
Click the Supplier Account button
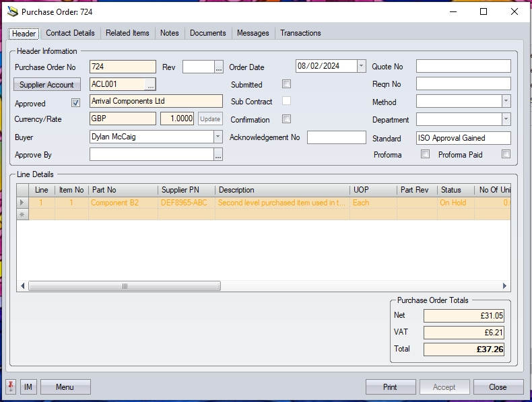[46, 84]
